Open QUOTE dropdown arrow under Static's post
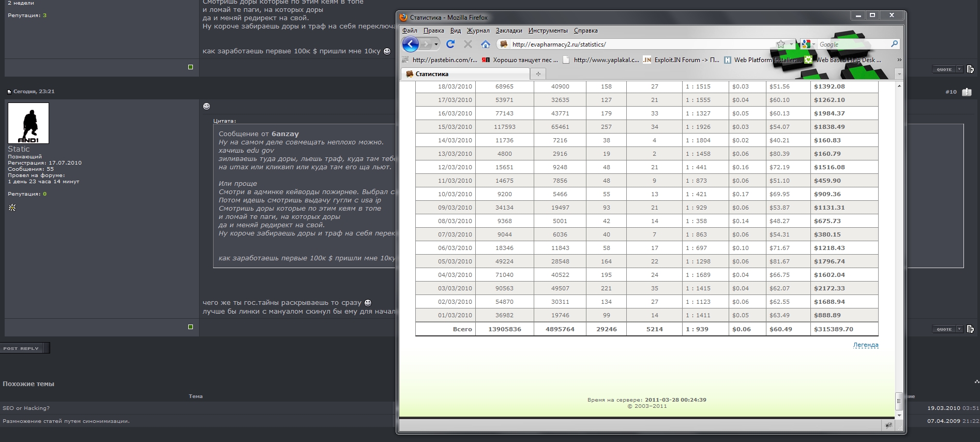The height and width of the screenshot is (442, 980). point(959,329)
